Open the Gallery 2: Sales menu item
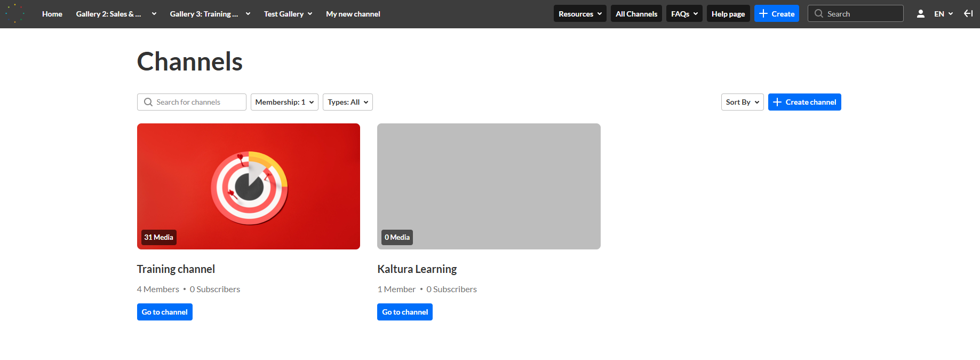This screenshot has height=360, width=980. pos(108,14)
